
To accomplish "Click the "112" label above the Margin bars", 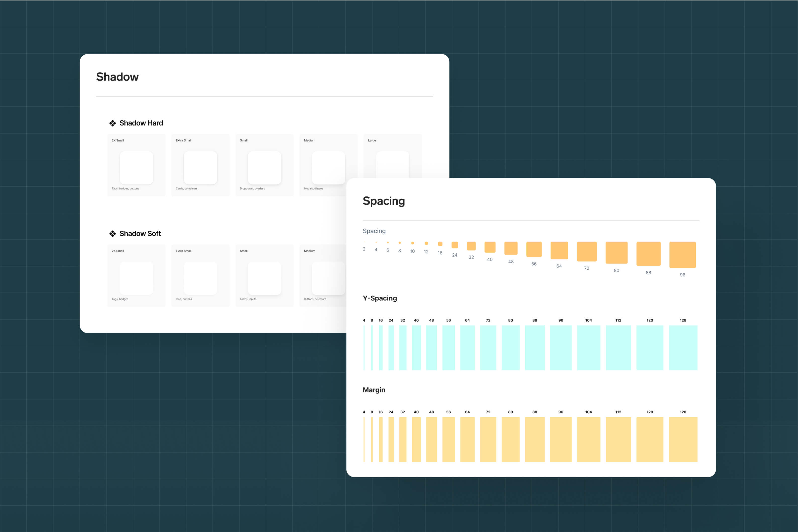I will 619,412.
